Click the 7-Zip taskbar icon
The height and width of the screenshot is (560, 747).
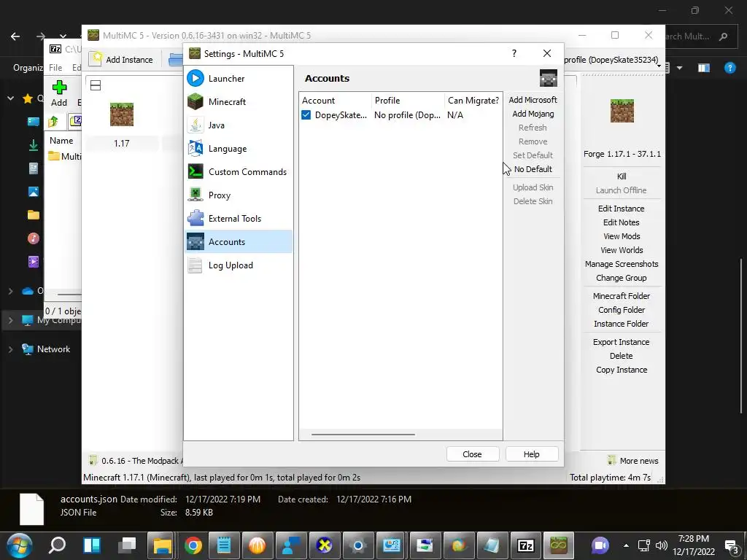pyautogui.click(x=525, y=545)
